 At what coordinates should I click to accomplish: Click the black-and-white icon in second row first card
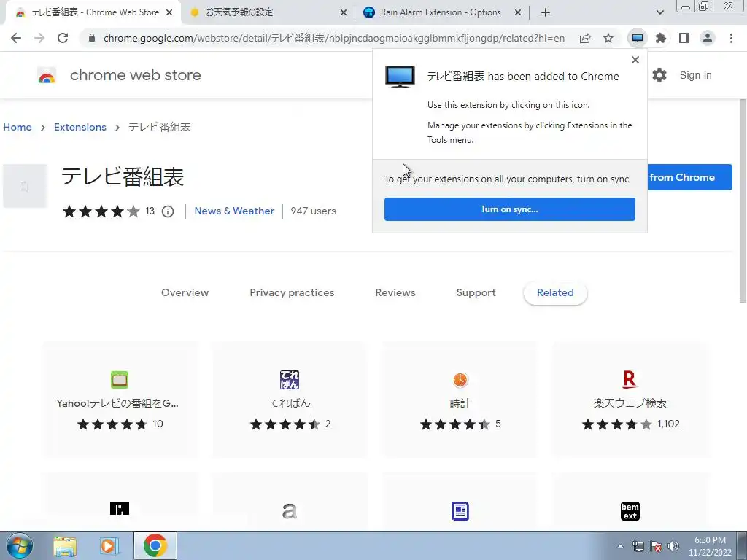120,508
